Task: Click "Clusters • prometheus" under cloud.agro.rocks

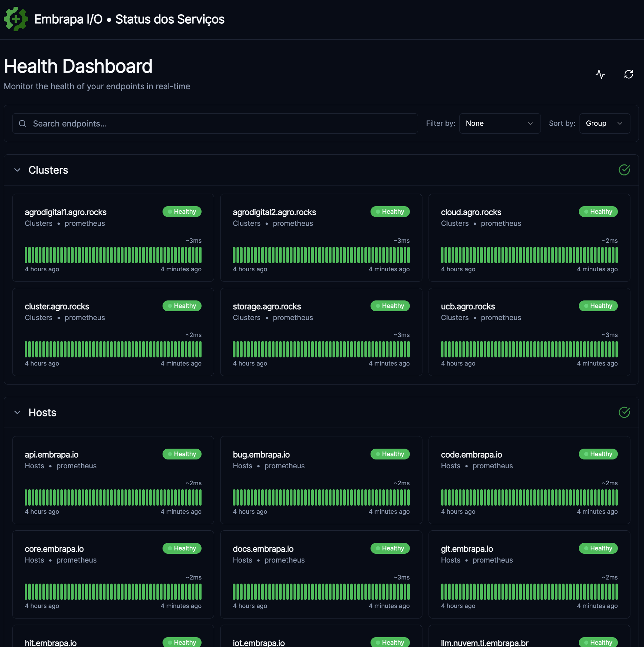Action: tap(481, 223)
